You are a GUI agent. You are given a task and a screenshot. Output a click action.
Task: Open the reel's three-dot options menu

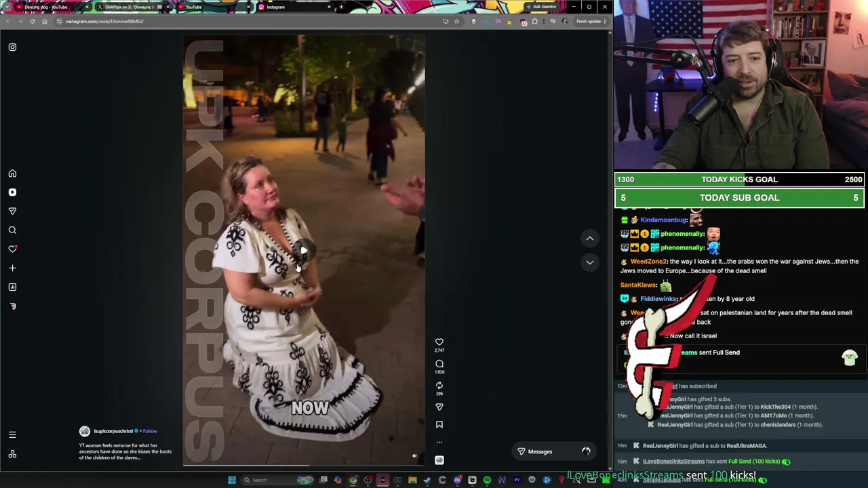tap(439, 443)
